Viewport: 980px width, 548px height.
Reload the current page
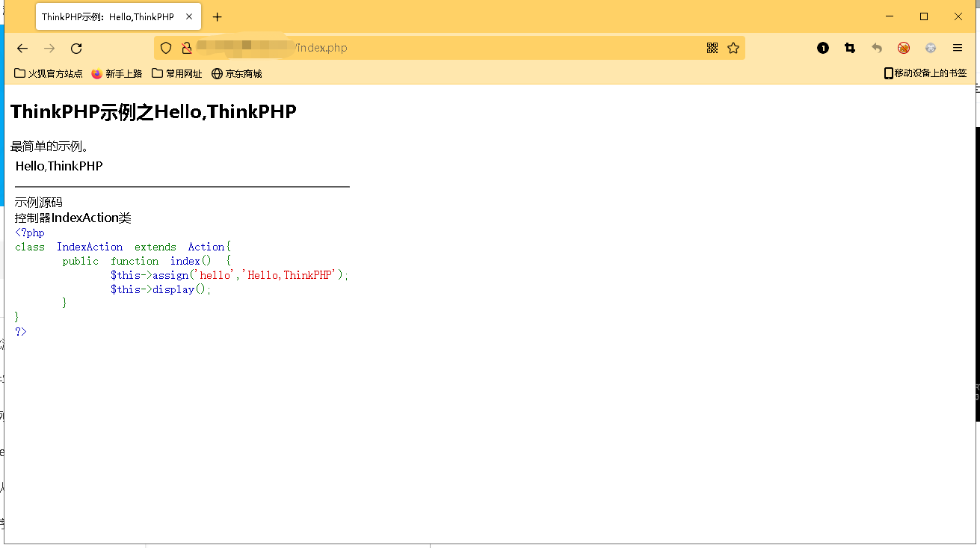tap(76, 48)
